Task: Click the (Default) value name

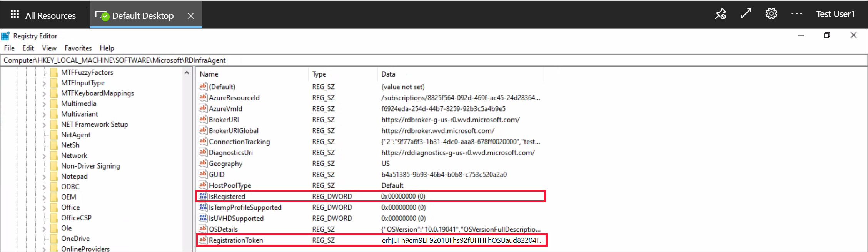Action: (x=222, y=87)
